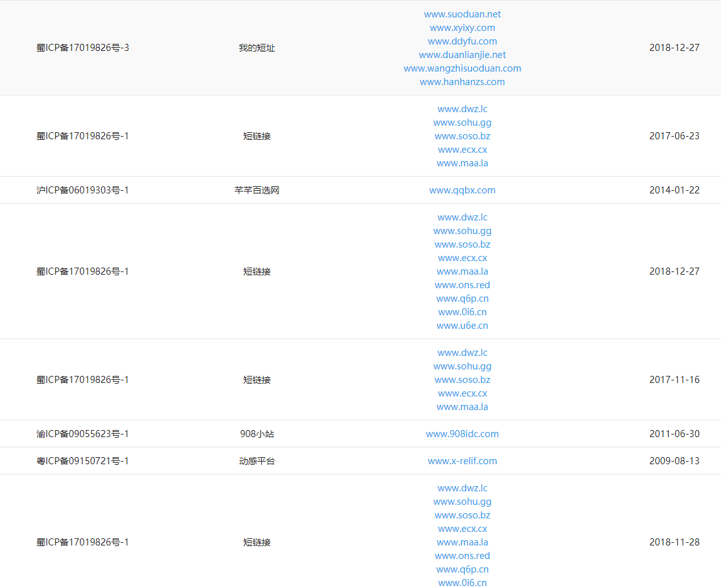Click the www.maa.la link
The height and width of the screenshot is (588, 721).
(x=462, y=162)
